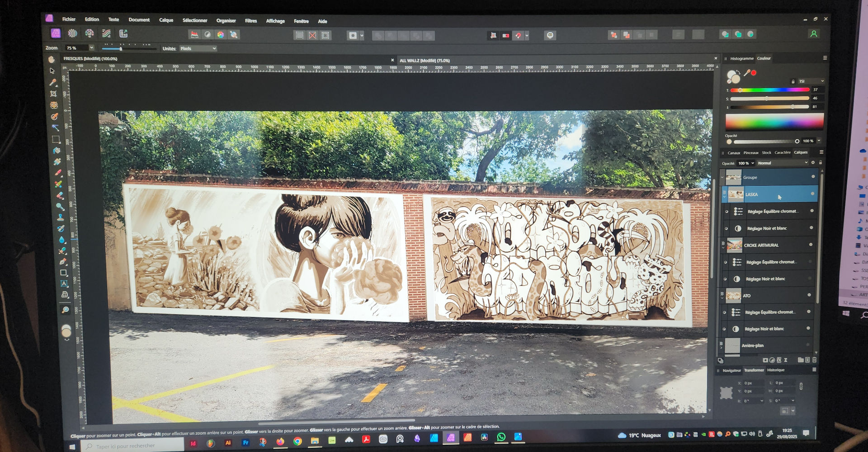Collapse the Groupe layer group
868x452 pixels.
[722, 177]
